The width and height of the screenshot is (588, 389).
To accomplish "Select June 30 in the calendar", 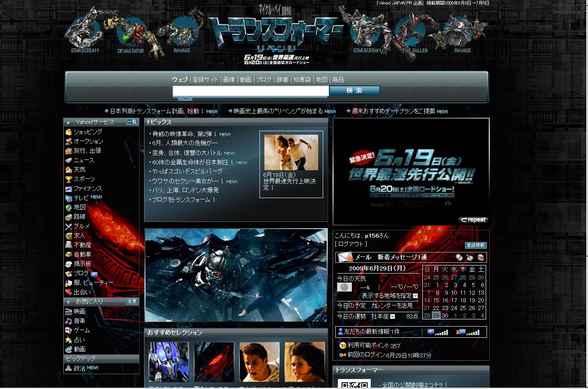I will pyautogui.click(x=445, y=316).
